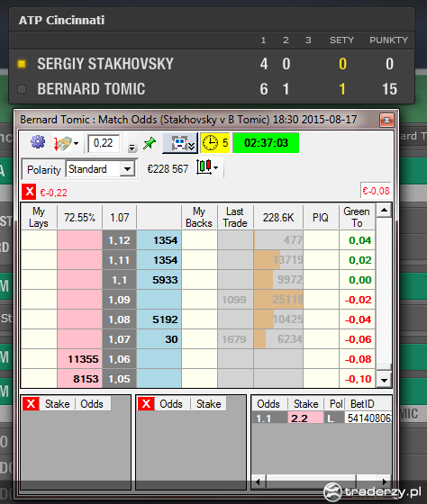Click the stake input field 0,22

pyautogui.click(x=104, y=143)
